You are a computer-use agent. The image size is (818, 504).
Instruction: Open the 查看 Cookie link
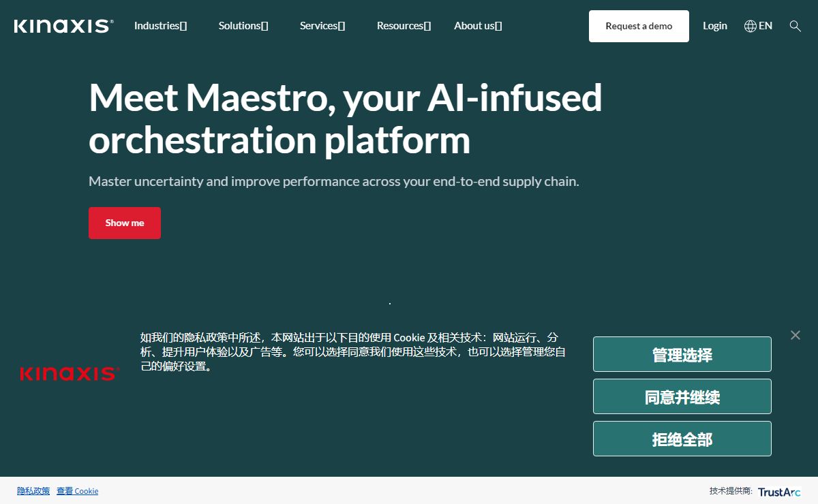coord(78,491)
